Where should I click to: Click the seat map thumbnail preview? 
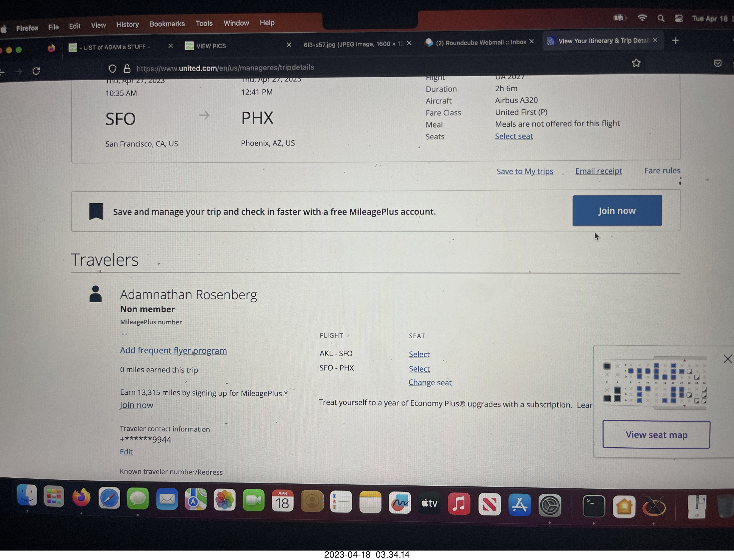[655, 383]
